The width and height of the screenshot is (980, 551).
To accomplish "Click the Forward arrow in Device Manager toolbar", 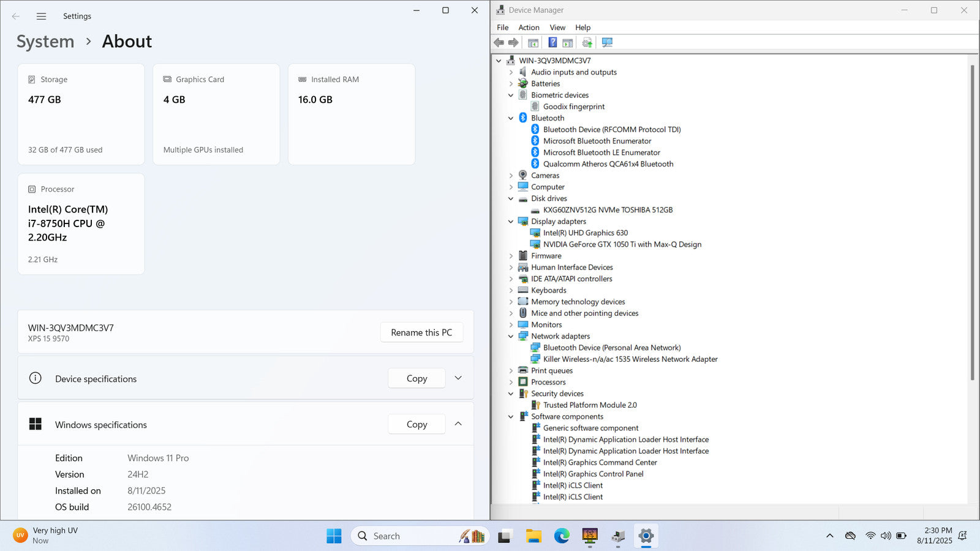I will point(513,43).
